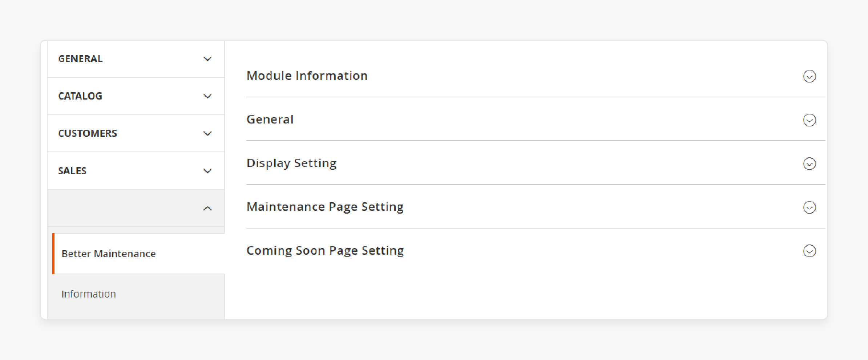Open the CUSTOMERS configuration tab
The image size is (868, 360).
[x=136, y=134]
